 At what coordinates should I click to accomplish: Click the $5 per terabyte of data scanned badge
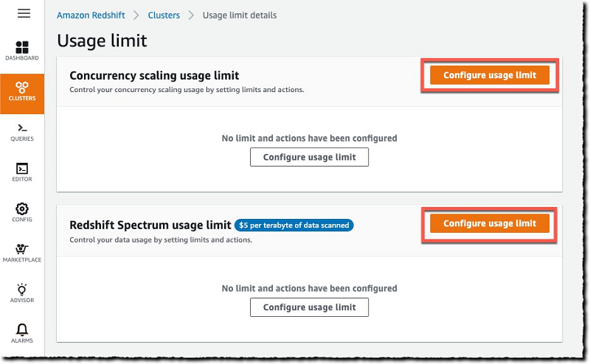click(294, 225)
